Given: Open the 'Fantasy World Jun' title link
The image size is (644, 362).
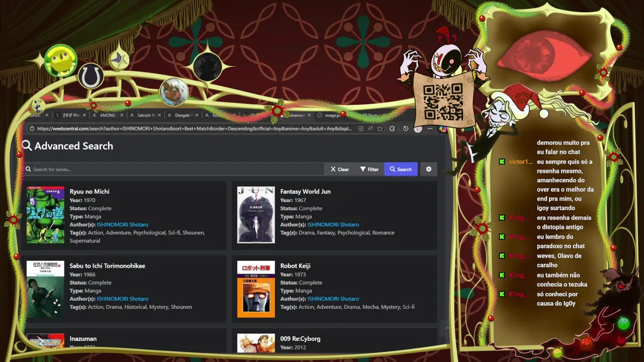Looking at the screenshot, I should (x=305, y=192).
